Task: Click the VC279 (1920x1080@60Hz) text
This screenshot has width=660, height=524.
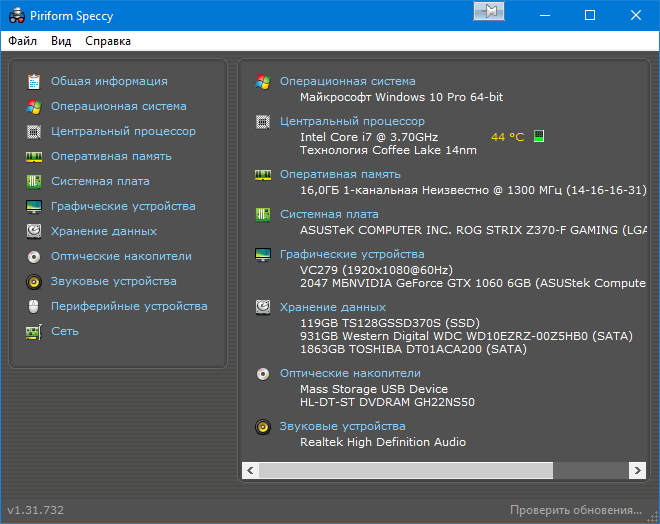Action: [x=376, y=270]
